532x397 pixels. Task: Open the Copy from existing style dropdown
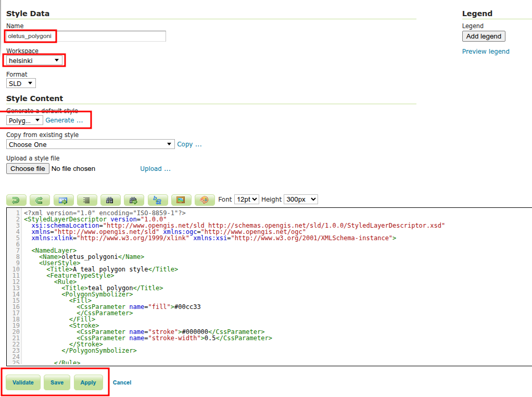pyautogui.click(x=90, y=144)
